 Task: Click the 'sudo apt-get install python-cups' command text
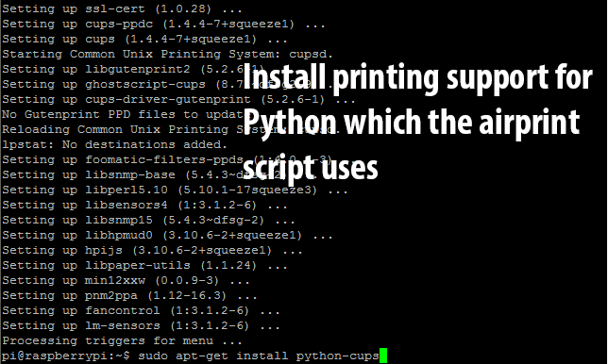point(259,356)
